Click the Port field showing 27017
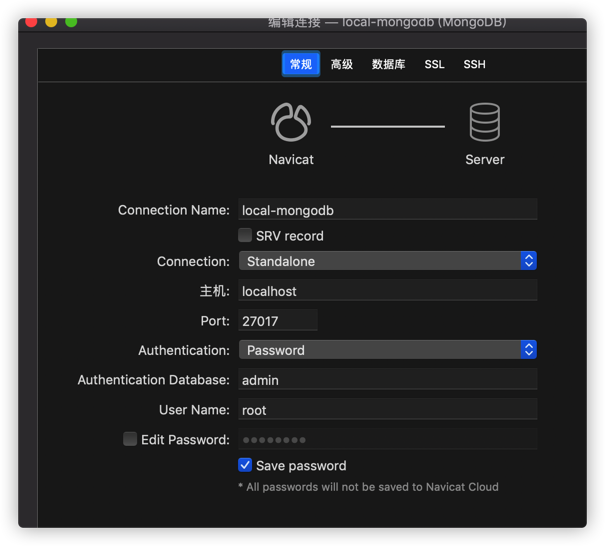This screenshot has width=605, height=546. pyautogui.click(x=278, y=320)
